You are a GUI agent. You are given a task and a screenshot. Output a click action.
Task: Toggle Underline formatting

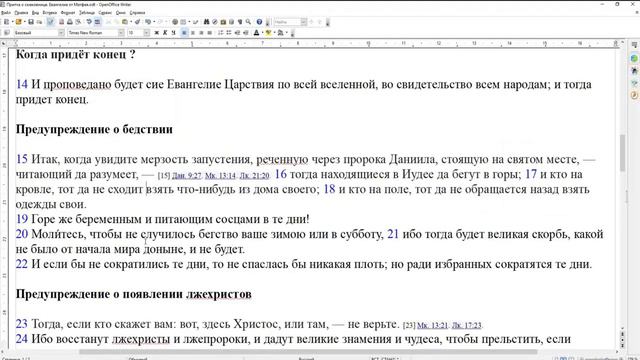coord(173,33)
